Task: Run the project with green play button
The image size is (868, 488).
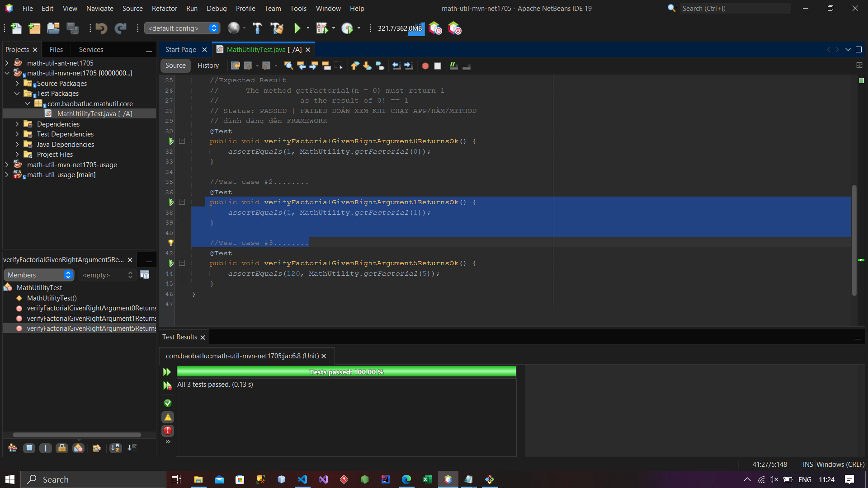Action: point(297,28)
